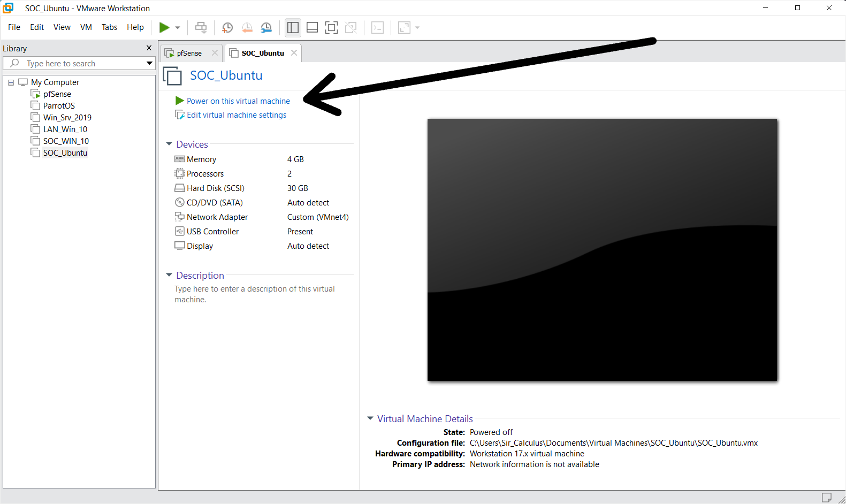The image size is (846, 504).
Task: Click the VMware Workstation title bar icon
Action: click(x=8, y=8)
